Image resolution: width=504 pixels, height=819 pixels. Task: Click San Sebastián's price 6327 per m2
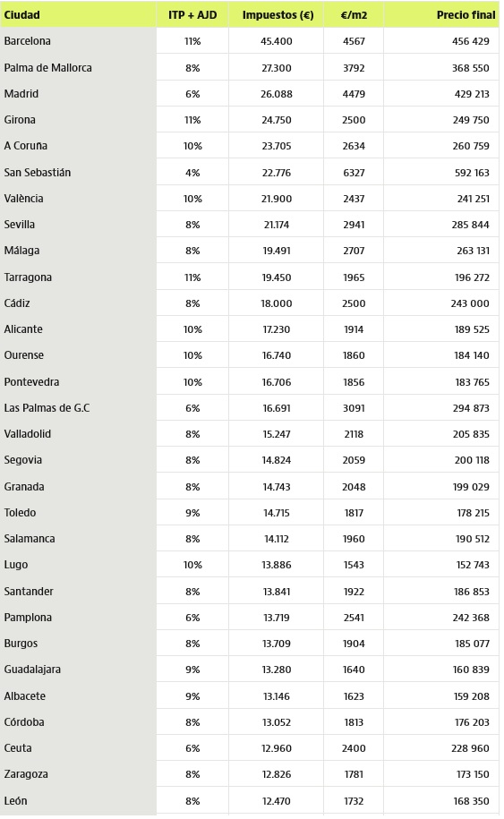click(x=354, y=173)
